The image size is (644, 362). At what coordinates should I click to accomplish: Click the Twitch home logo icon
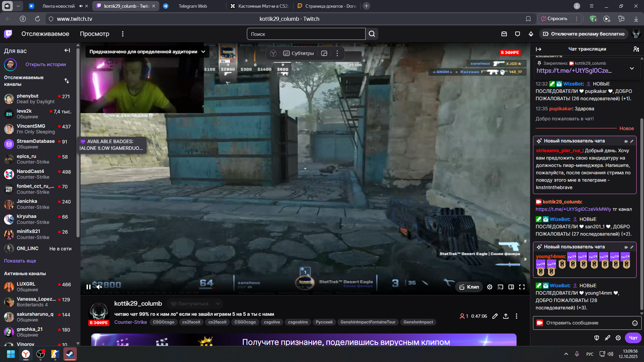click(8, 34)
